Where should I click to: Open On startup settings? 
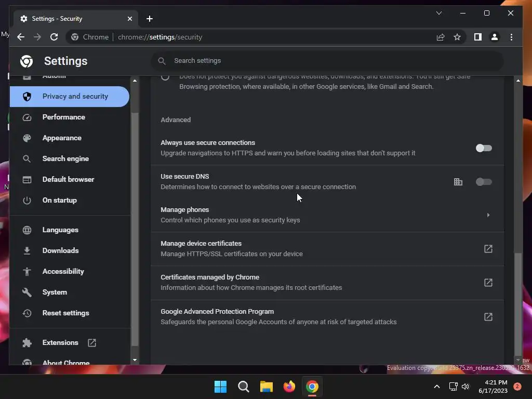(69, 200)
